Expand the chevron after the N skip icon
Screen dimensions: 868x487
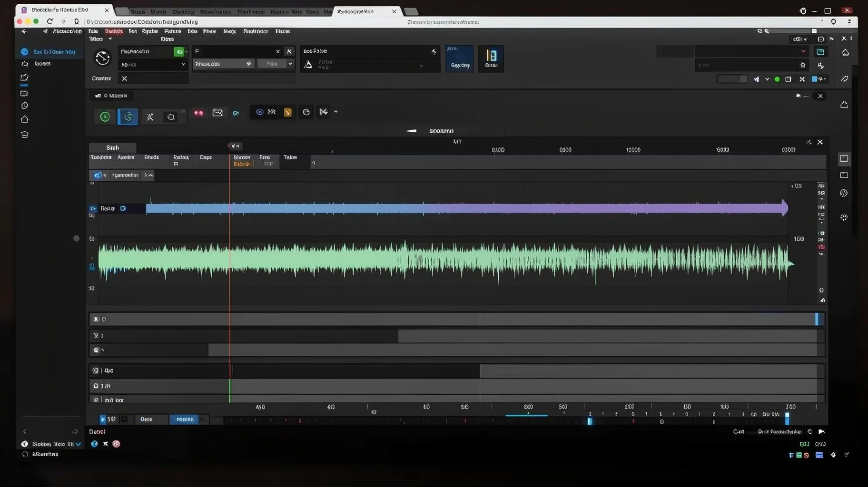(x=336, y=112)
